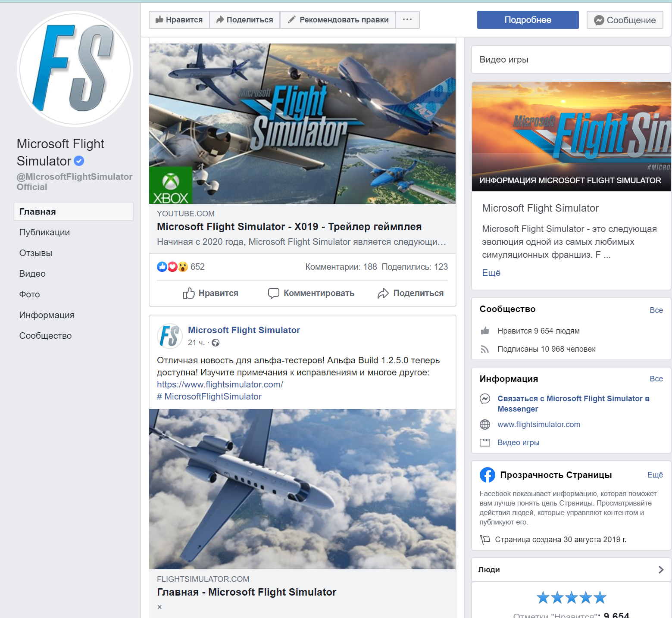Click Ещё link in Прозрачность Страницы

(x=655, y=475)
